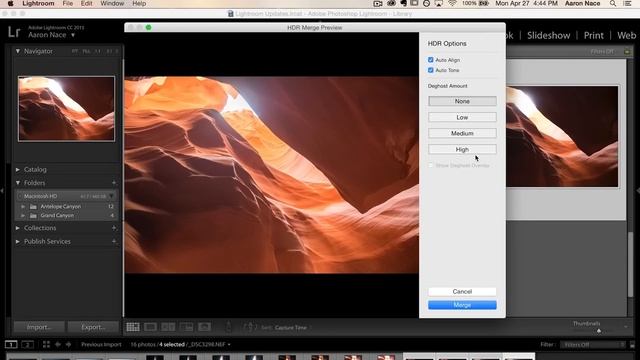Viewport: 640px width, 360px height.
Task: Click Navigator preview thumbnail
Action: click(x=67, y=109)
